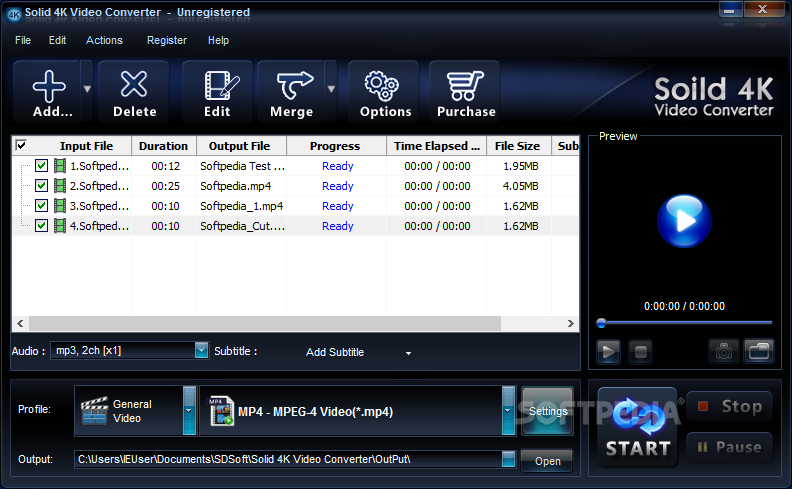
Task: Click the File Size column header
Action: click(x=518, y=146)
